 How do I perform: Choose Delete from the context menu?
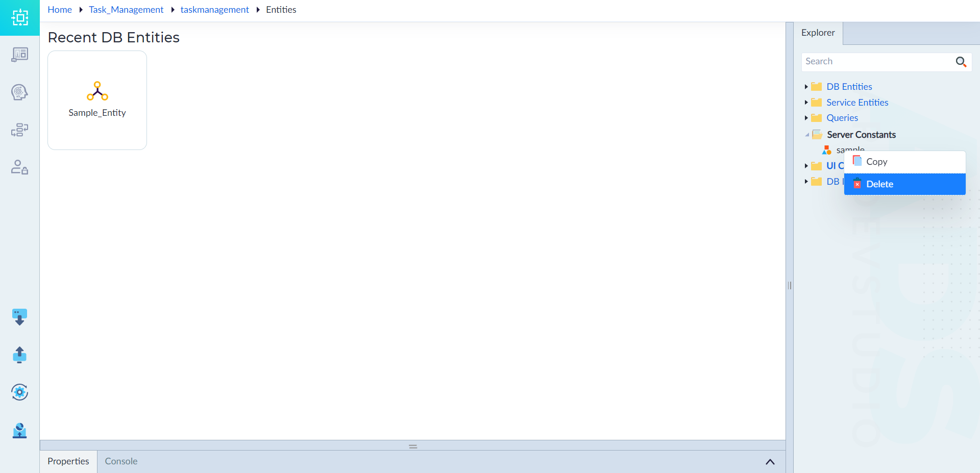pos(904,184)
